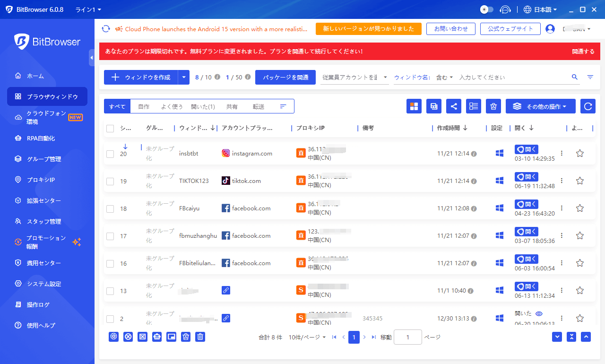The height and width of the screenshot is (364, 605).
Task: Click the search magnifier icon
Action: (x=575, y=77)
